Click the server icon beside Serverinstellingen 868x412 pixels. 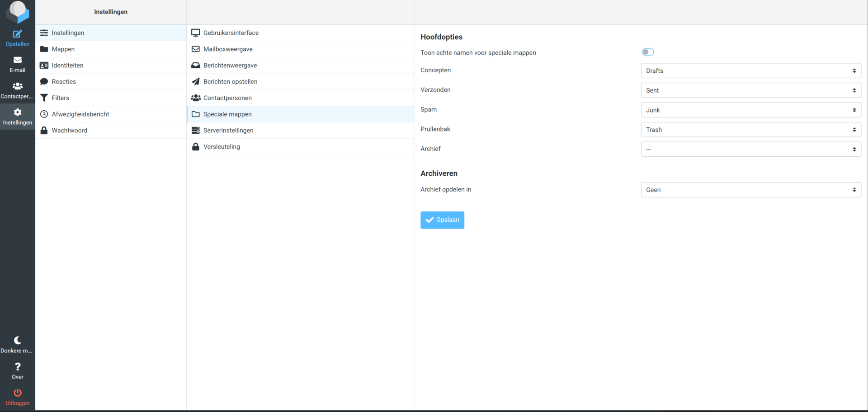(x=196, y=131)
